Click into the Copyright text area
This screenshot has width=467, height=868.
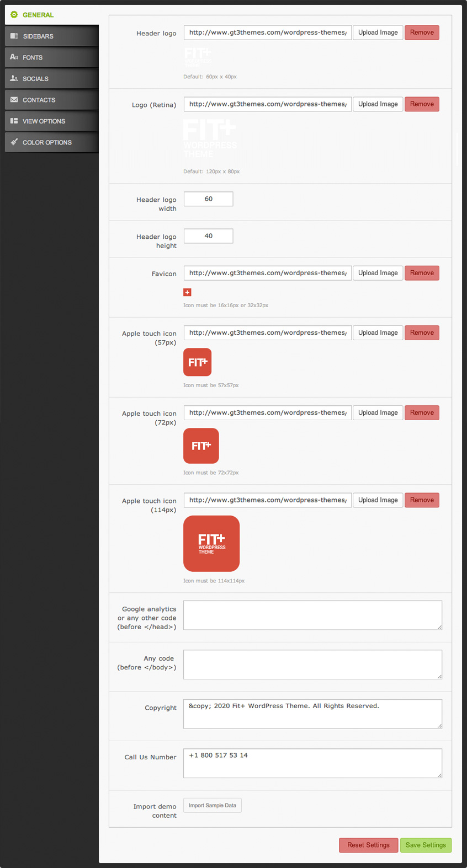click(312, 714)
